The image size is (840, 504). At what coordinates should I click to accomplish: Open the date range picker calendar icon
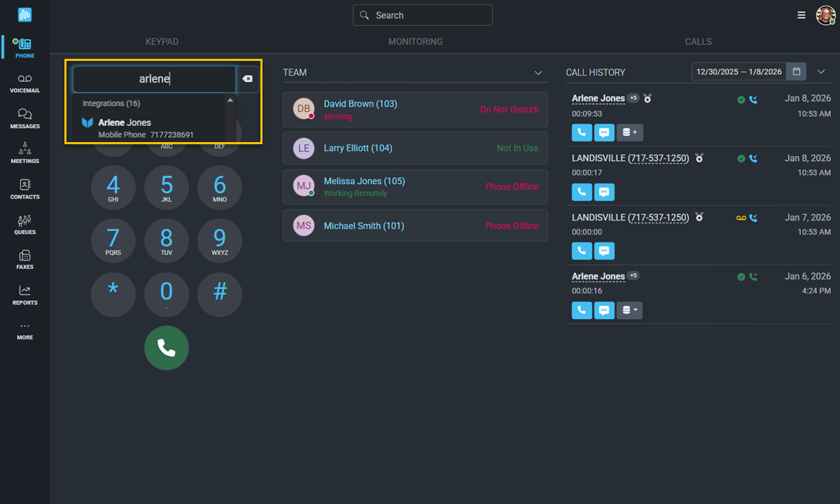[797, 71]
